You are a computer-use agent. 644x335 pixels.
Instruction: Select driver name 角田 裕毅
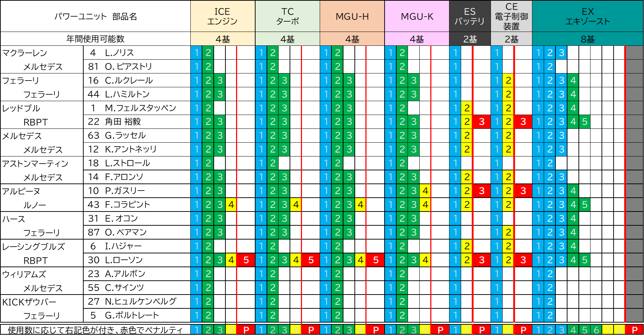123,122
